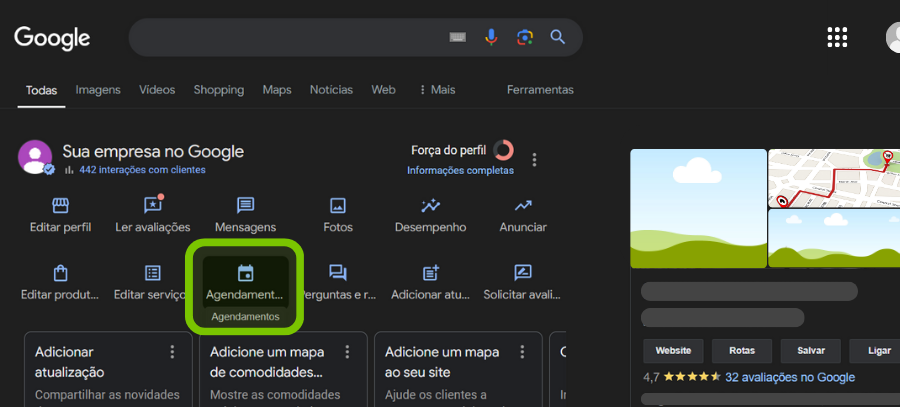Open the large landscape business photo
Image resolution: width=900 pixels, height=408 pixels.
pos(698,208)
